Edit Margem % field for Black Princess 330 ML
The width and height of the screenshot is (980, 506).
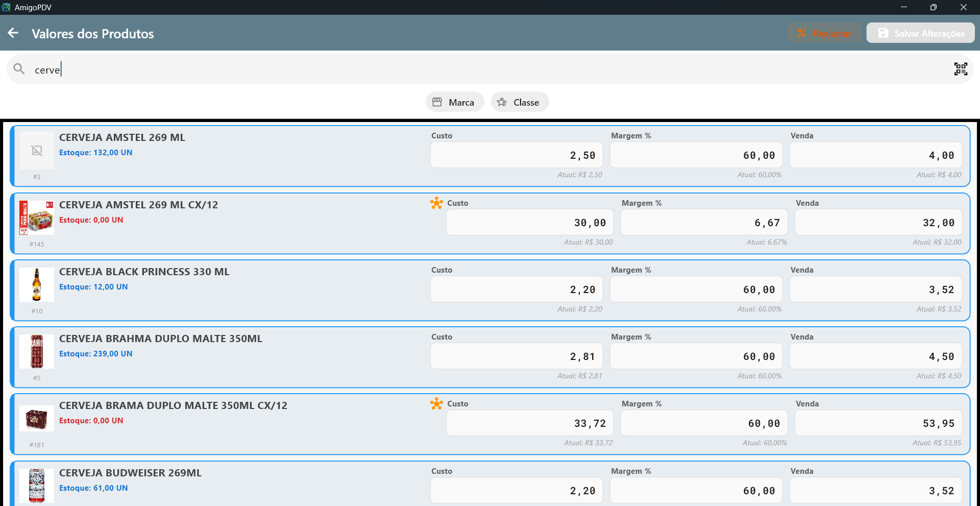pos(696,290)
